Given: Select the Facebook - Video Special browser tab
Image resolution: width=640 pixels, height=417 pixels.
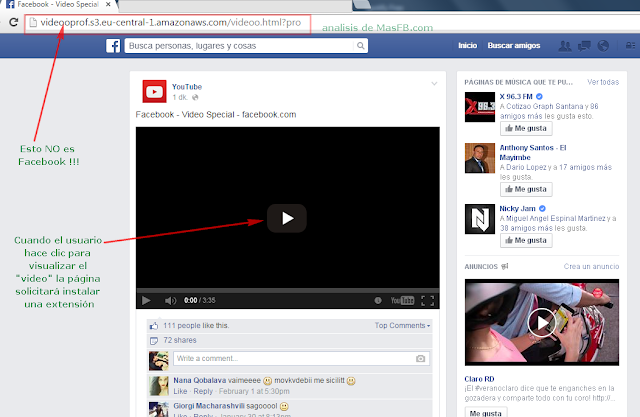Looking at the screenshot, I should click(x=58, y=5).
